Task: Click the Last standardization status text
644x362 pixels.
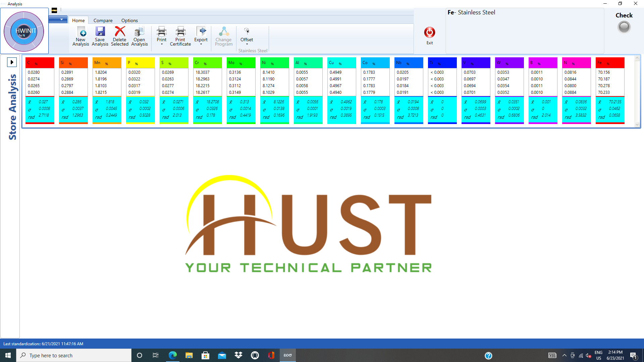Action: coord(43,344)
